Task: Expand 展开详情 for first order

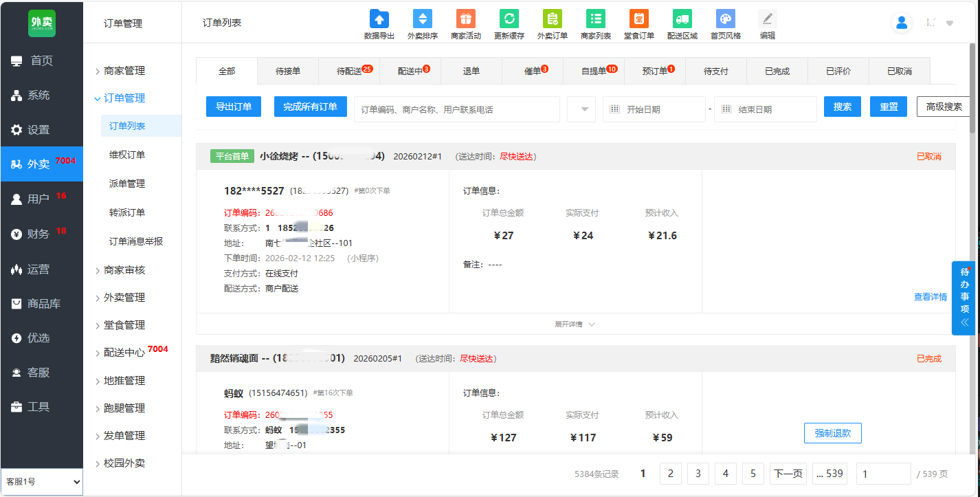Action: 575,324
